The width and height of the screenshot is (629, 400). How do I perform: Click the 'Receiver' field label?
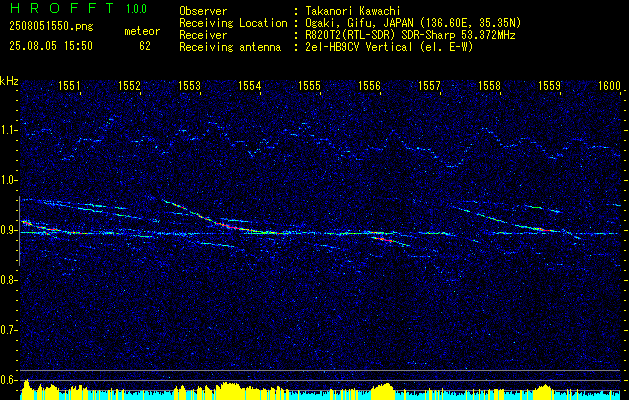pos(203,35)
